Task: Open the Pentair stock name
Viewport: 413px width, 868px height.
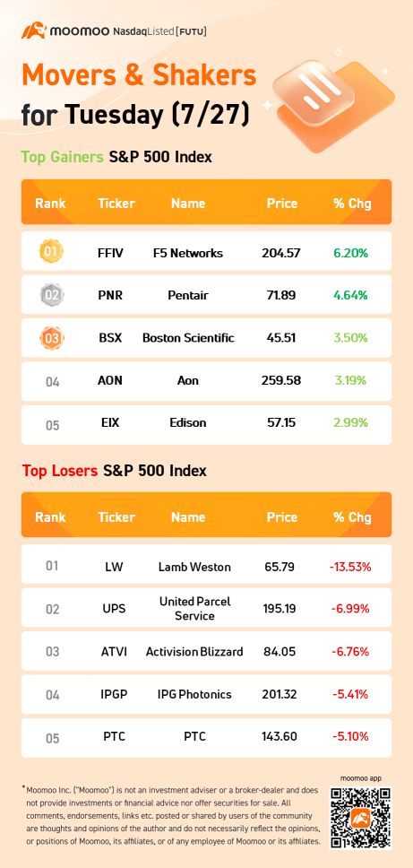Action: click(188, 295)
